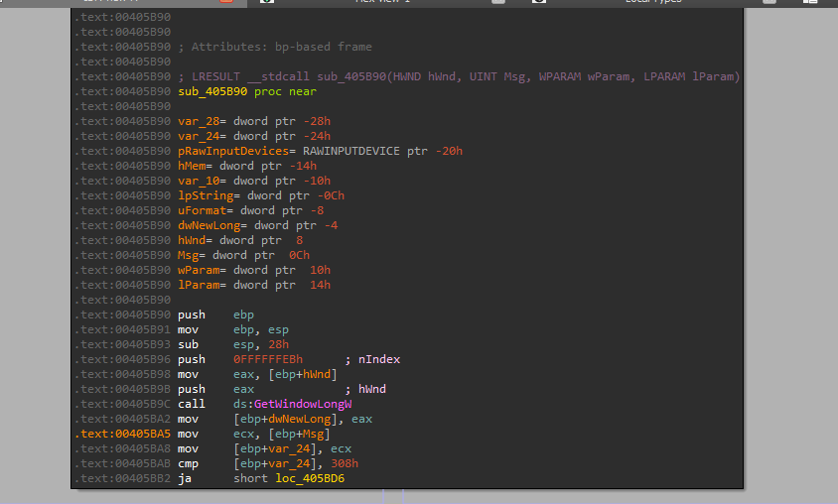The height and width of the screenshot is (504, 838).
Task: Click var_24 in its 'dword ptr -24h' definition
Action: 199,137
